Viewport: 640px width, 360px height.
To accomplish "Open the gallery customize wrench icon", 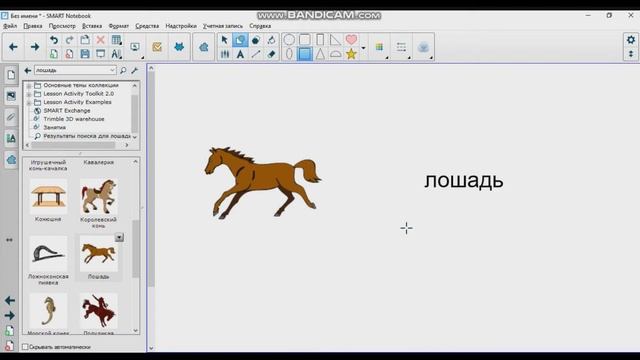I will point(134,70).
